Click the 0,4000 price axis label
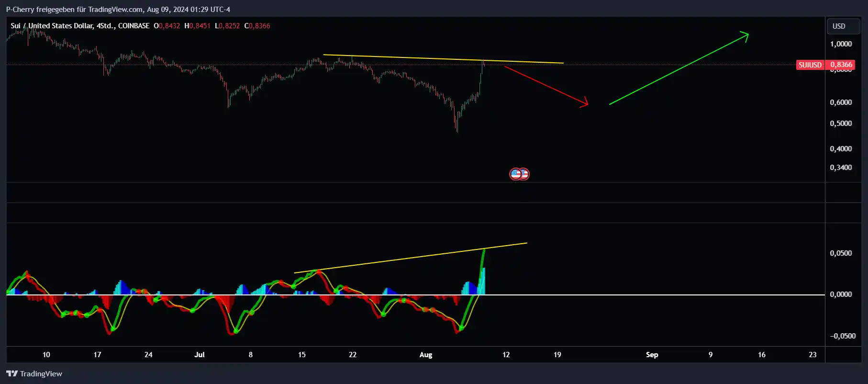 841,148
